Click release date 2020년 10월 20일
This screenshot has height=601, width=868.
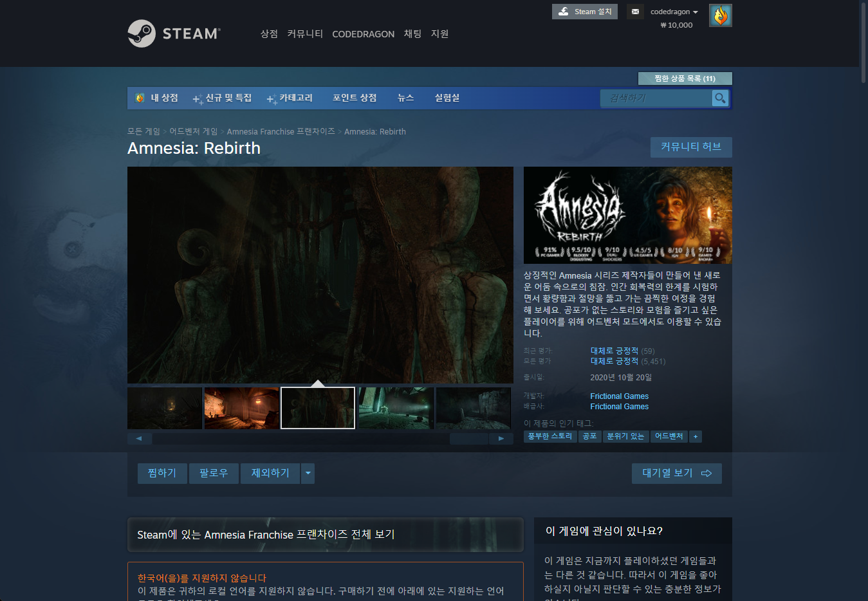tap(621, 378)
